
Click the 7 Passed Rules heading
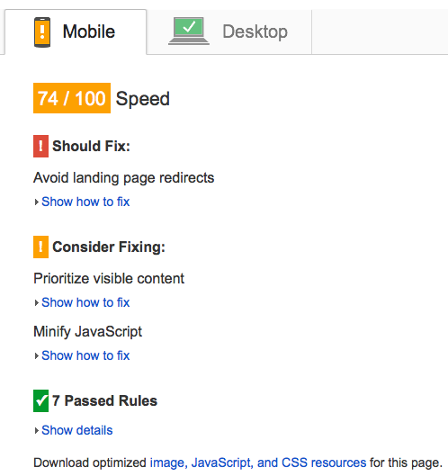coord(104,400)
